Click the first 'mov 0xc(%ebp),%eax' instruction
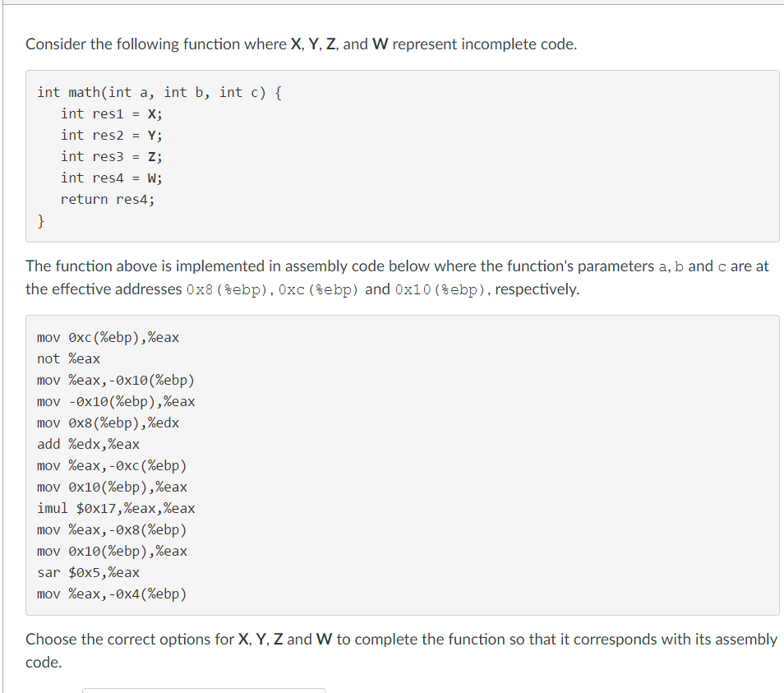 coord(108,337)
